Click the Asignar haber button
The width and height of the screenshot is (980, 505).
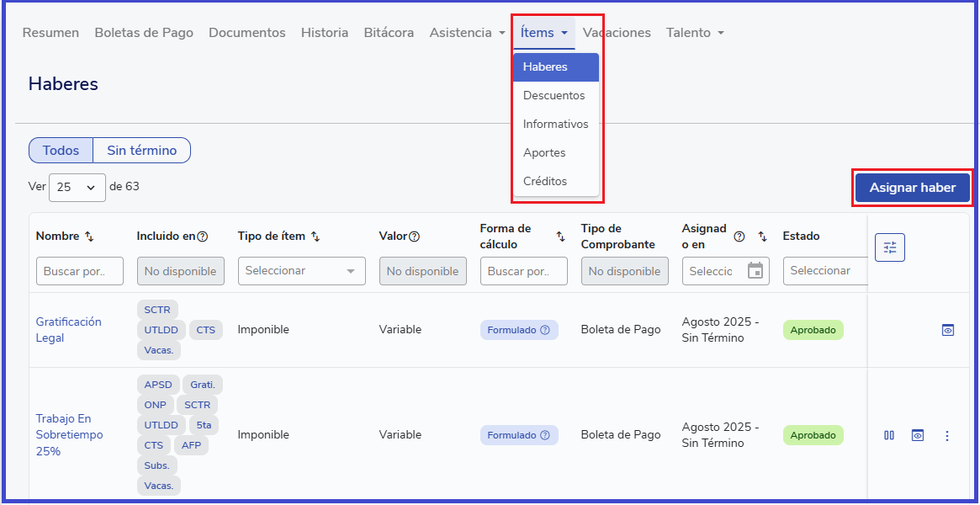(912, 188)
